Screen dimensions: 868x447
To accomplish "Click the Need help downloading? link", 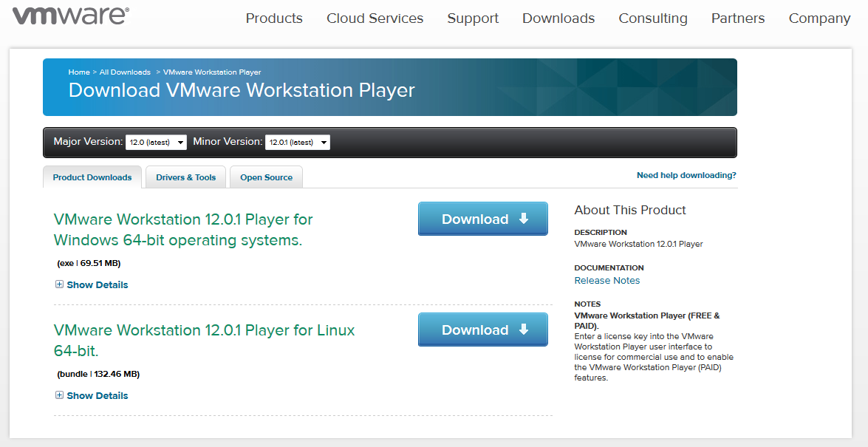I will click(686, 175).
